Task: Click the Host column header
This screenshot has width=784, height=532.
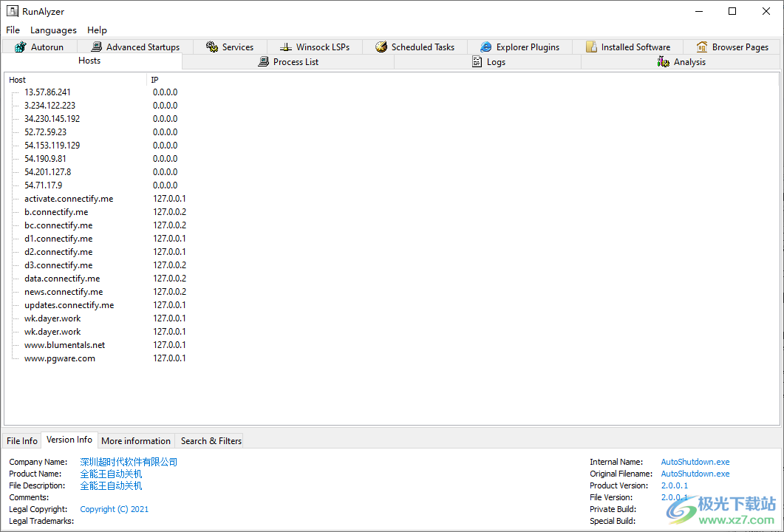Action: [x=18, y=80]
